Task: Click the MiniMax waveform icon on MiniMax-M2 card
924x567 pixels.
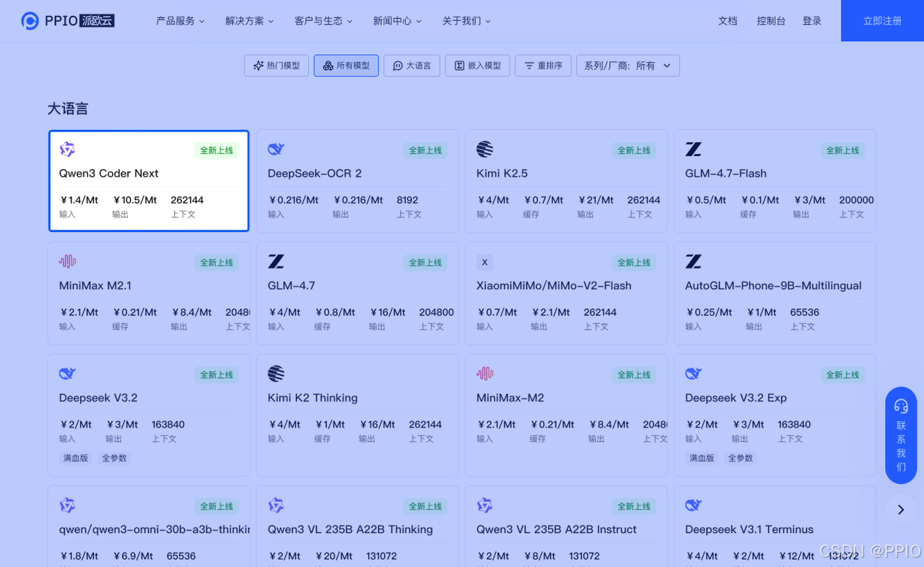Action: pyautogui.click(x=485, y=373)
